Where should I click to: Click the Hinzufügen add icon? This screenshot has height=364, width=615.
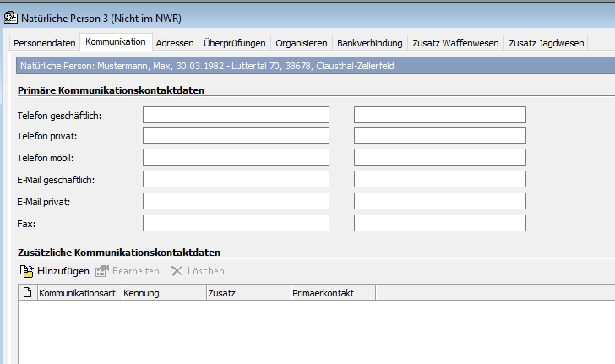26,271
